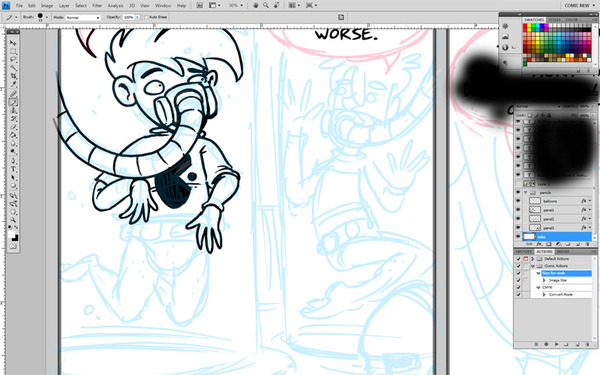
Task: Select the Clone Stamp tool
Action: click(x=13, y=110)
